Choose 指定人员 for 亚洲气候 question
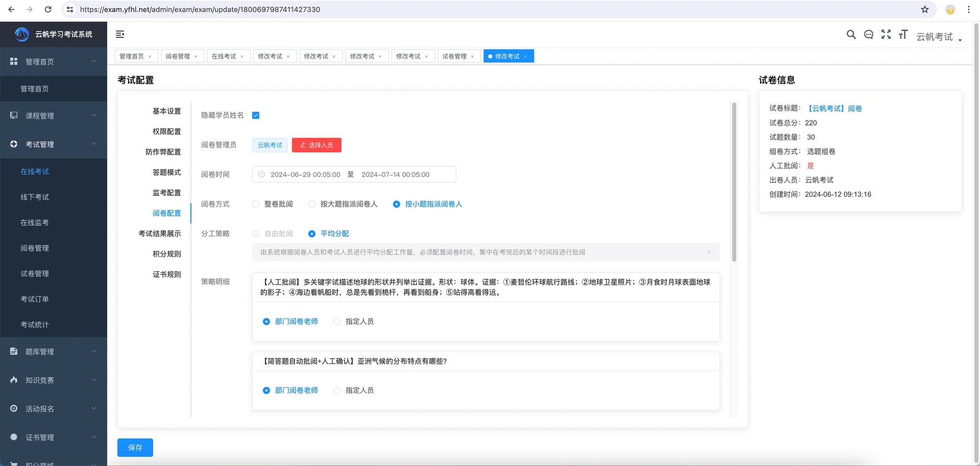The width and height of the screenshot is (980, 466). (354, 390)
